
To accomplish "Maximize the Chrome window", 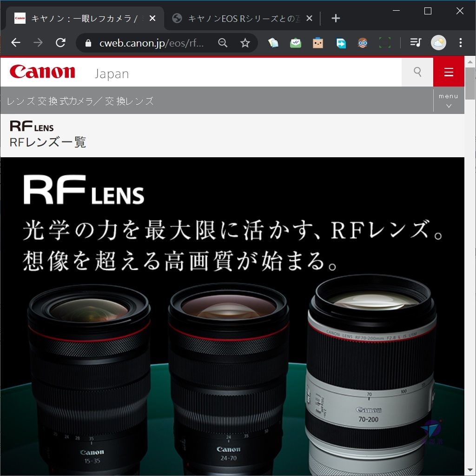I will [x=428, y=11].
